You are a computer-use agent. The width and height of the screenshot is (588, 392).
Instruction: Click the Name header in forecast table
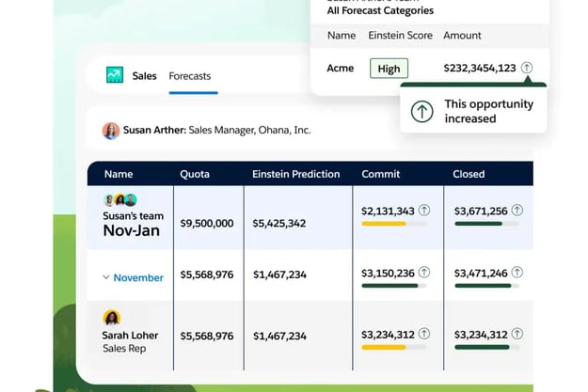pos(119,174)
